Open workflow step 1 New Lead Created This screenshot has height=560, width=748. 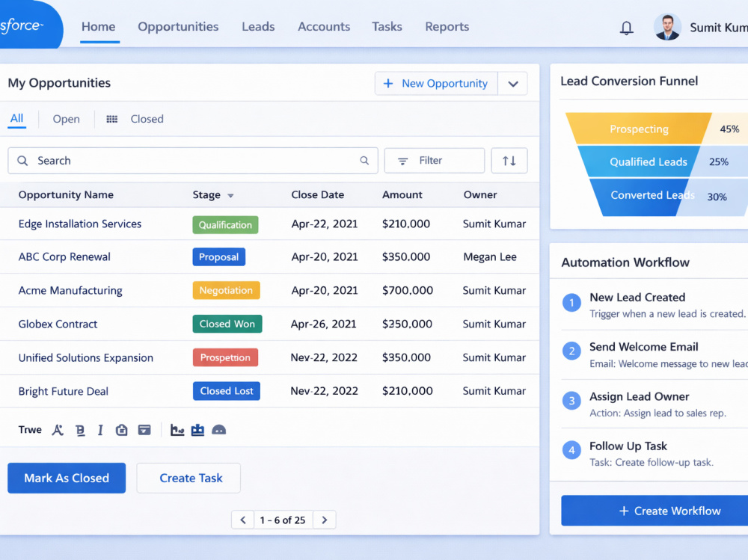(654, 305)
